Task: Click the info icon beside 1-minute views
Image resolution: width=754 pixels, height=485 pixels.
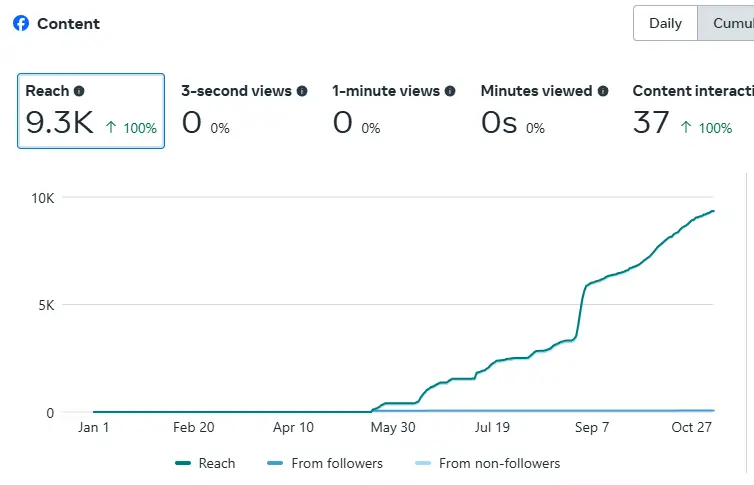Action: point(450,91)
